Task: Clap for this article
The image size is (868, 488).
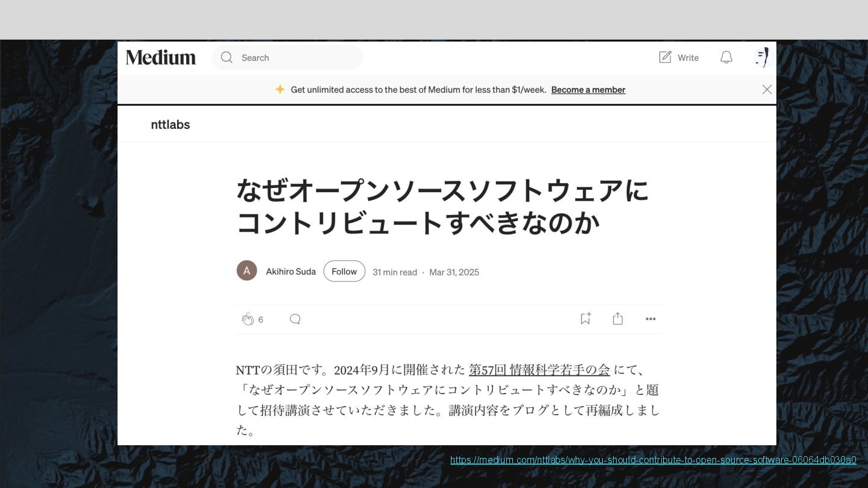Action: [248, 319]
